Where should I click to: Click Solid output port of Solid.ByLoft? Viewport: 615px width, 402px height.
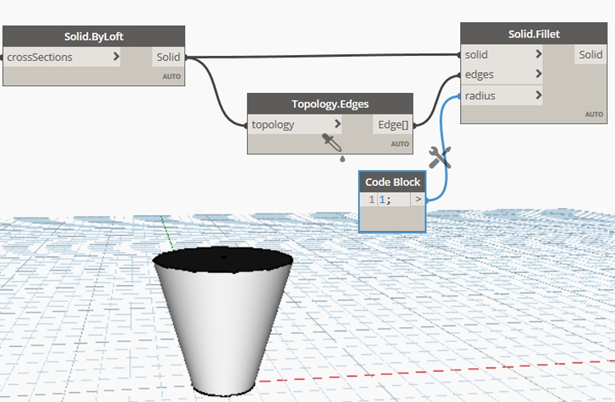(x=167, y=57)
